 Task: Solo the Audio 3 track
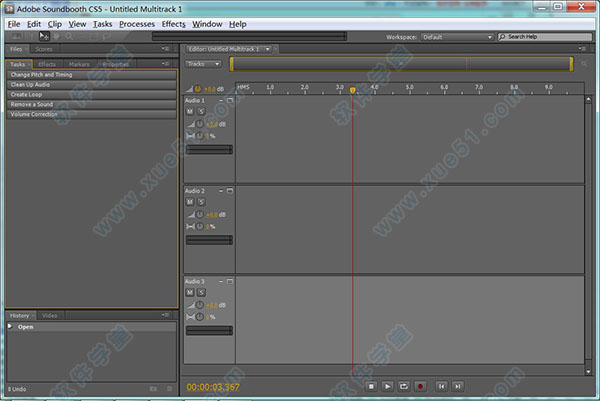pyautogui.click(x=201, y=292)
